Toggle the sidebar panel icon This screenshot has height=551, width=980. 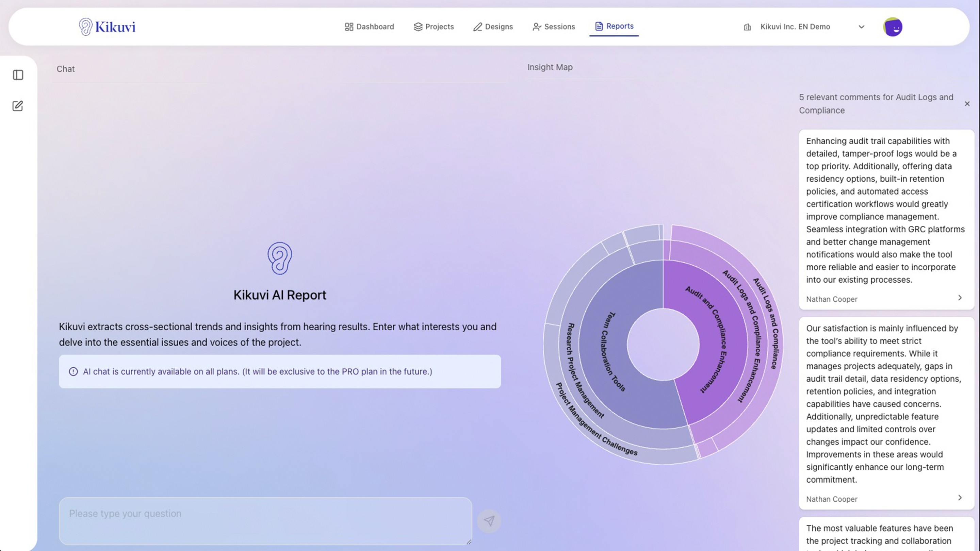point(18,75)
